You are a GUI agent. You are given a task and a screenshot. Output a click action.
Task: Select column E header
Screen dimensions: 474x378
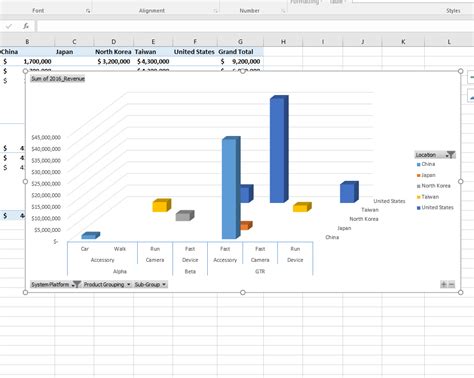coord(153,42)
